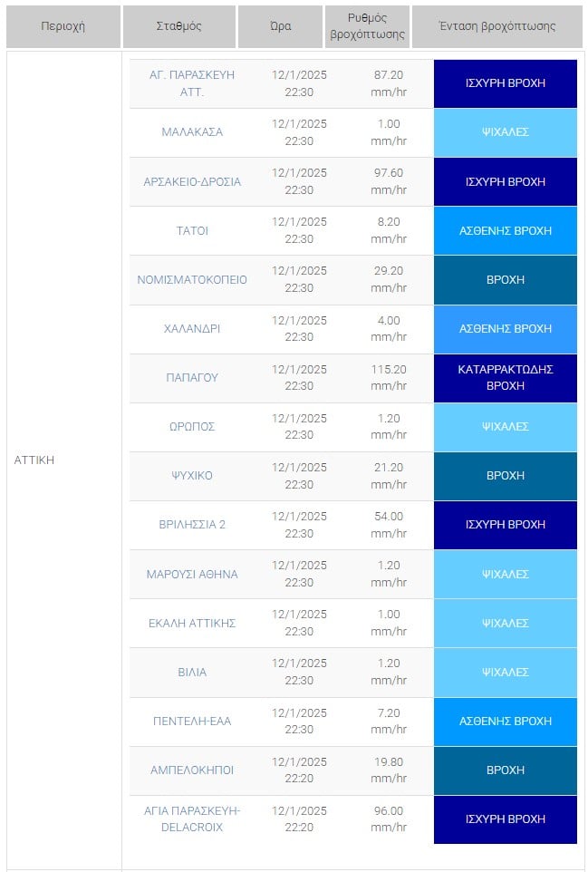Click the 115.20 mm/hr rainfall rate value

click(389, 378)
